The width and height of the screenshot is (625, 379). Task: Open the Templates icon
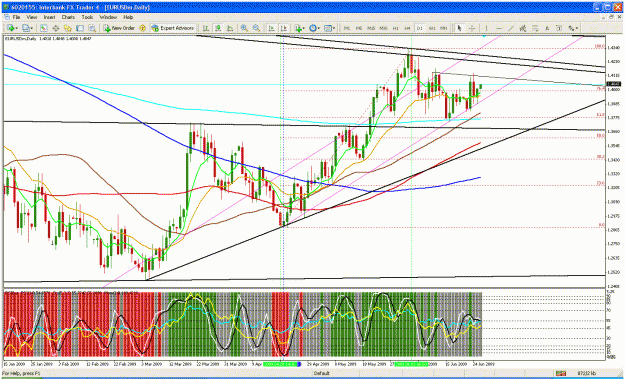(328, 28)
